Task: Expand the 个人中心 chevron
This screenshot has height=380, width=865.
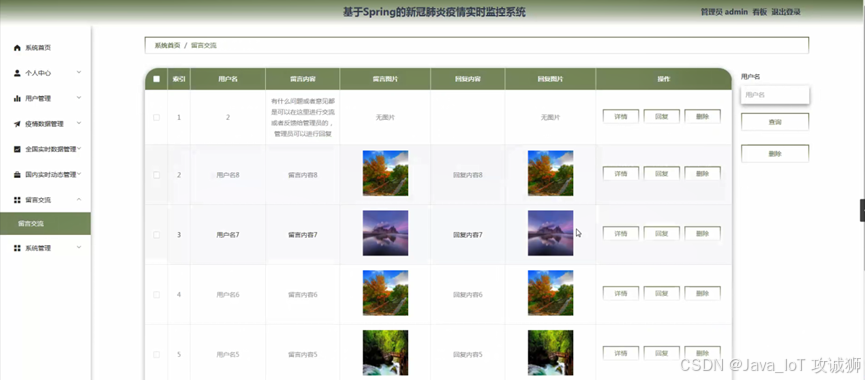Action: (79, 72)
